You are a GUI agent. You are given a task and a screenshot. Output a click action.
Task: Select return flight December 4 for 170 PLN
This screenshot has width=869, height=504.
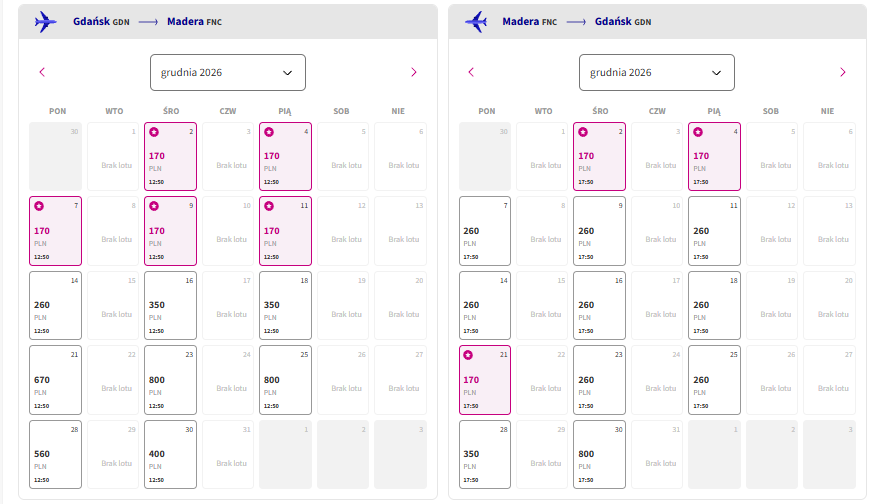pyautogui.click(x=714, y=156)
